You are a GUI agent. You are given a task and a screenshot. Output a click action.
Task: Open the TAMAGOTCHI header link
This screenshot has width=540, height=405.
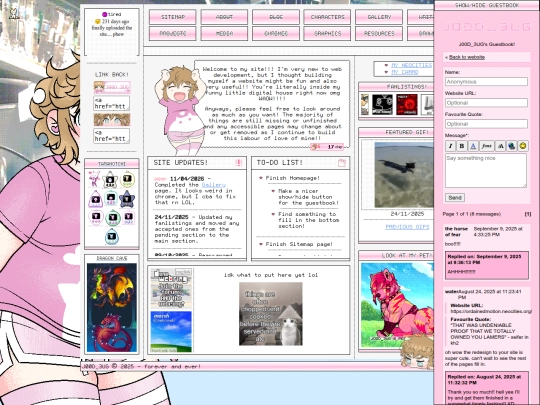[x=112, y=164]
